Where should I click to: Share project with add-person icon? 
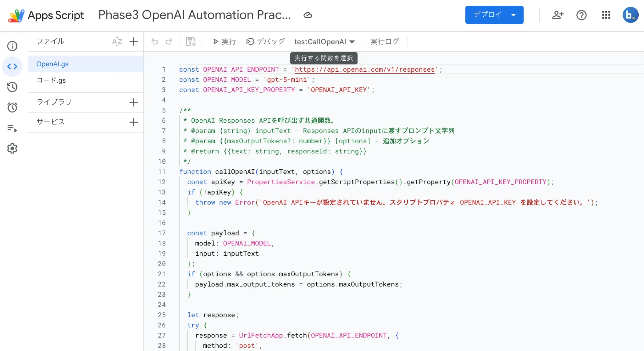[558, 15]
